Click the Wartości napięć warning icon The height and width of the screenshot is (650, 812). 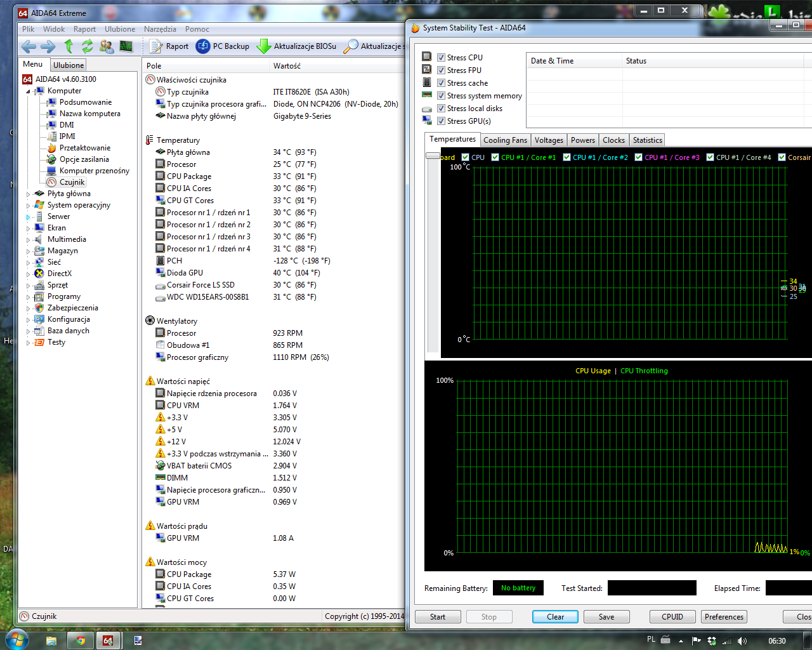150,381
